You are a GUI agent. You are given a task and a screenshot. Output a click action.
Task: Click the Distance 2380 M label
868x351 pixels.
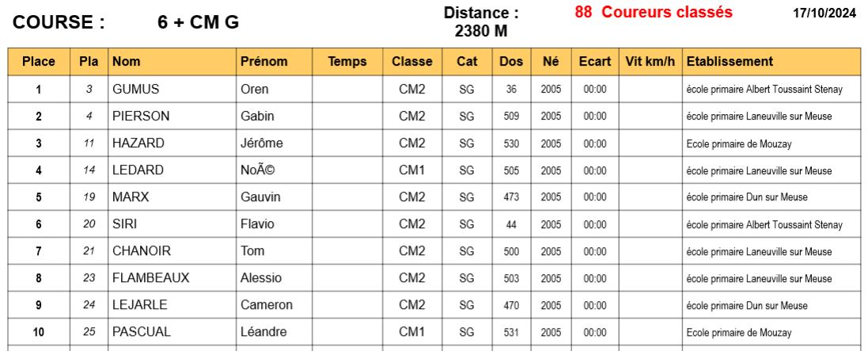481,21
